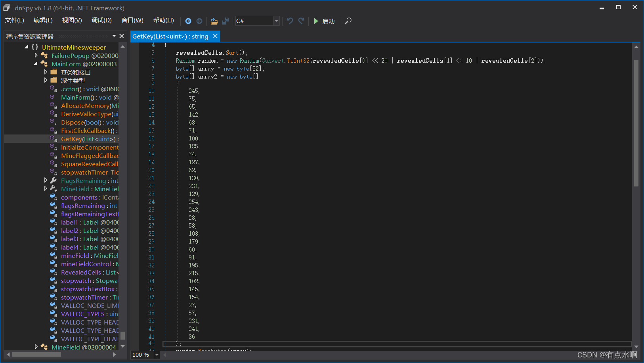The height and width of the screenshot is (363, 644).
Task: Select the flagsRemainingTextBox field
Action: pyautogui.click(x=90, y=214)
